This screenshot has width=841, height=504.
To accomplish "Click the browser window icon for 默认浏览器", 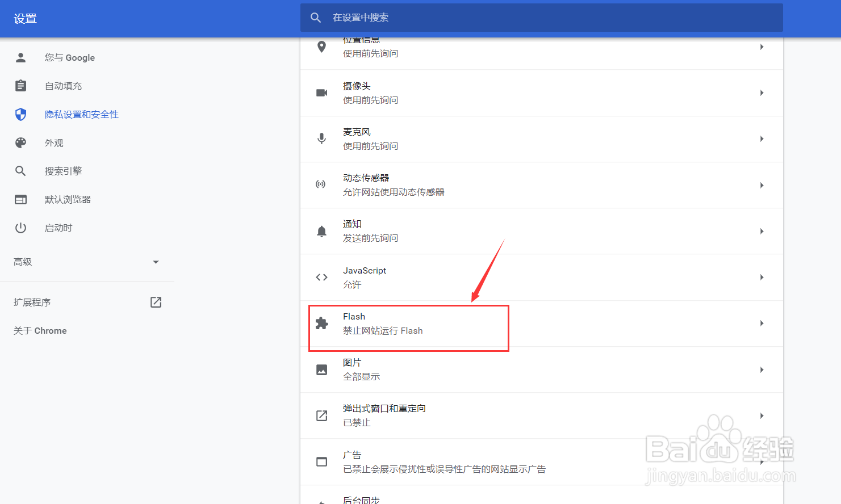I will [x=21, y=199].
